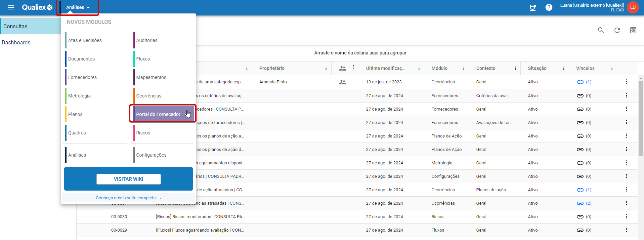Image resolution: width=644 pixels, height=240 pixels.
Task: Open link icon in 13 de jun. de 2023 row
Action: click(x=580, y=82)
